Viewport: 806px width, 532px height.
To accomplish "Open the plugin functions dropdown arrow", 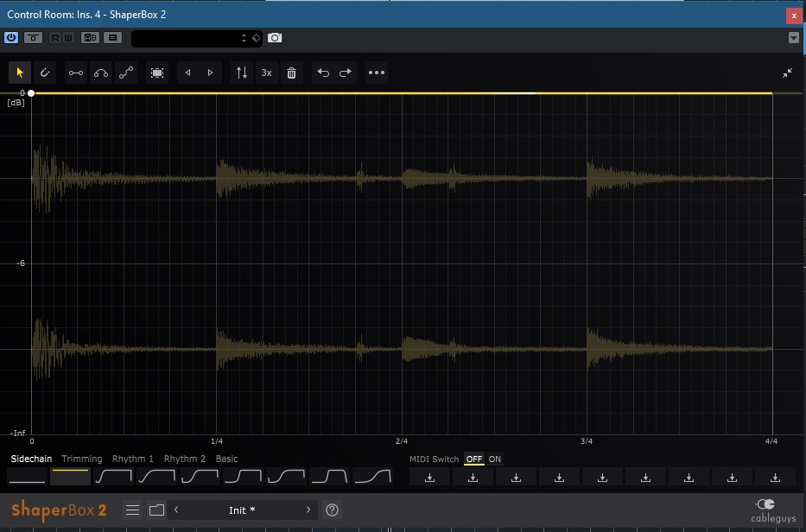I will tap(794, 37).
